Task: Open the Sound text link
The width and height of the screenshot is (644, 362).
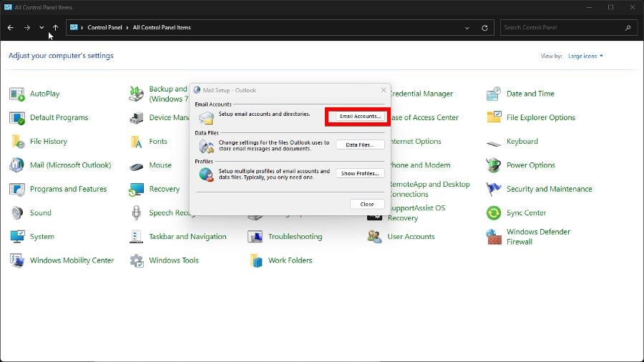Action: click(x=41, y=213)
